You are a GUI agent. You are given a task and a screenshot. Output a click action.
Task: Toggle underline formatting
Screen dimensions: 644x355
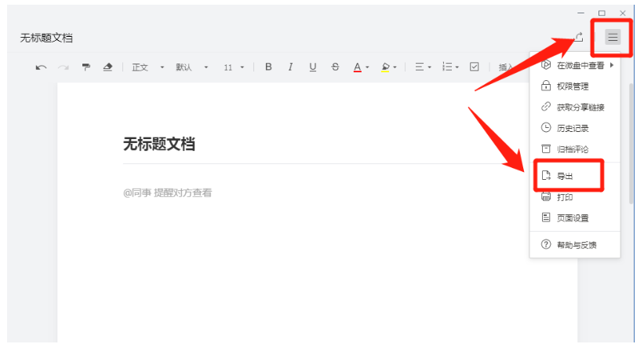[312, 67]
